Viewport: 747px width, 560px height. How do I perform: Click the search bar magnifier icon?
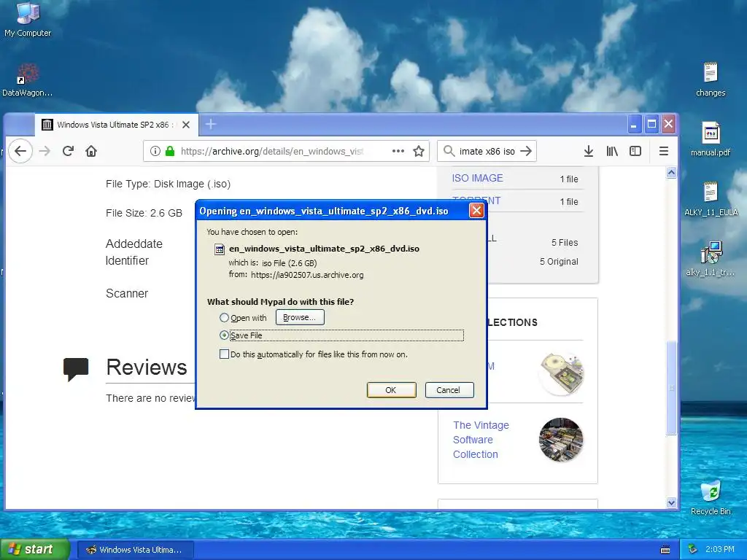point(449,151)
